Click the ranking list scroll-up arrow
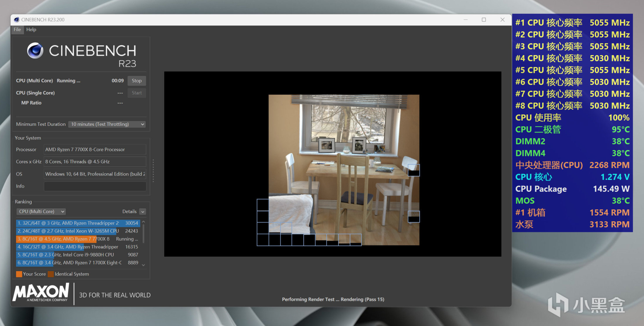 point(144,222)
